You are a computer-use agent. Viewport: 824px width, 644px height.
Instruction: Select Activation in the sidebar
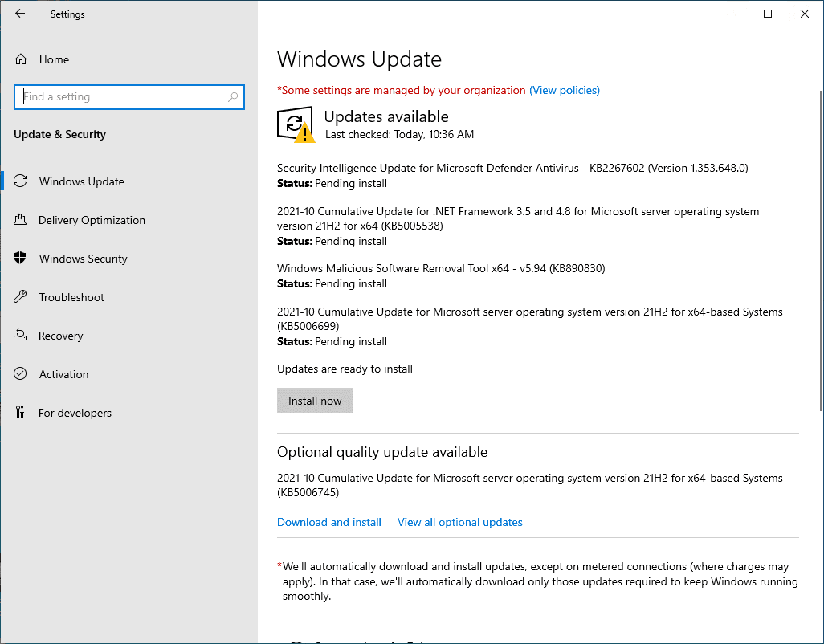point(63,374)
